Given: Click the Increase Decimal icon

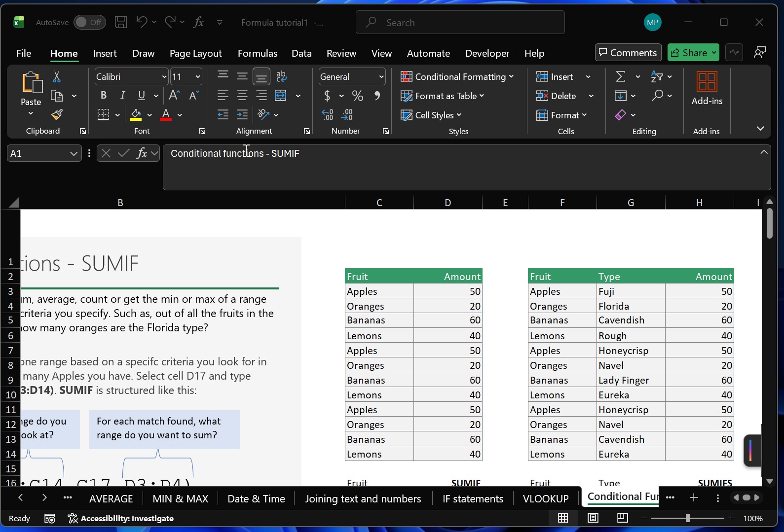Looking at the screenshot, I should pos(328,115).
